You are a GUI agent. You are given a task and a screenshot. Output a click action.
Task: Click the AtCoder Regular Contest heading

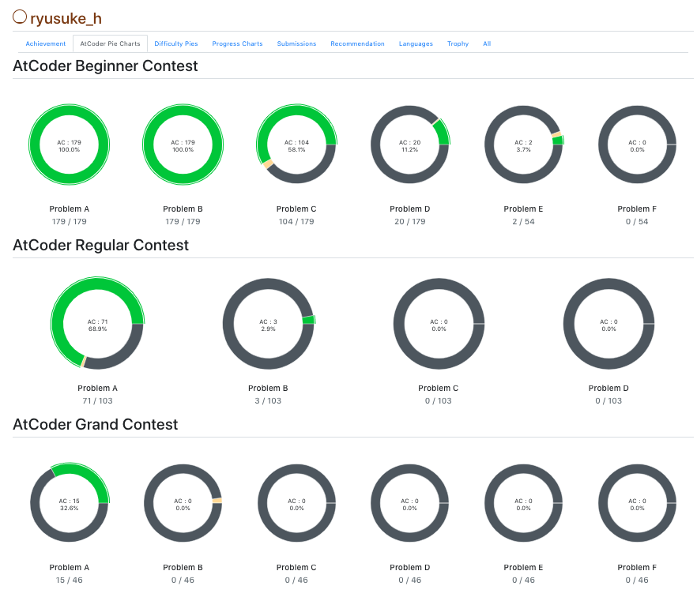click(x=101, y=245)
